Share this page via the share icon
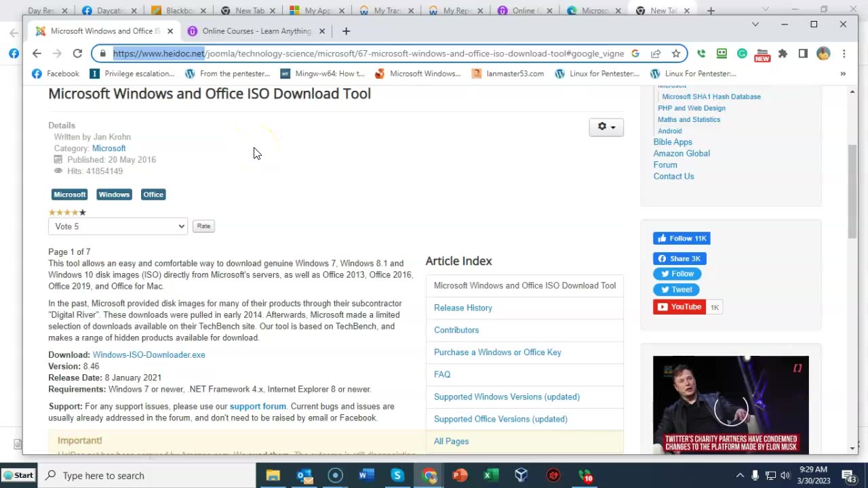 coord(656,54)
